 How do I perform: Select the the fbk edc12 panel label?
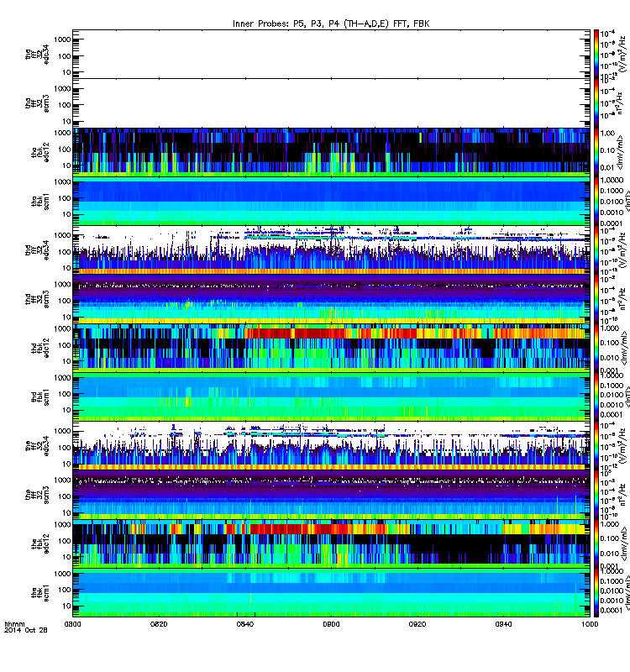pyautogui.click(x=40, y=543)
